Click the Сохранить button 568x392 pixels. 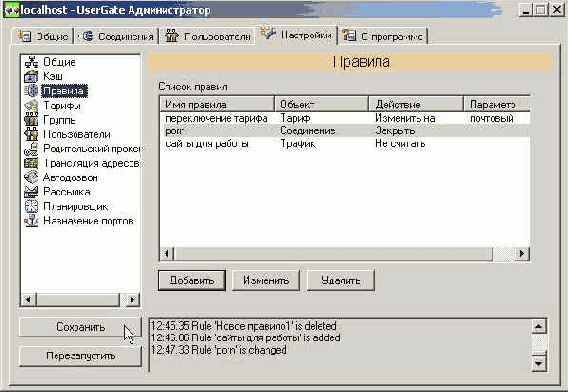pos(80,327)
